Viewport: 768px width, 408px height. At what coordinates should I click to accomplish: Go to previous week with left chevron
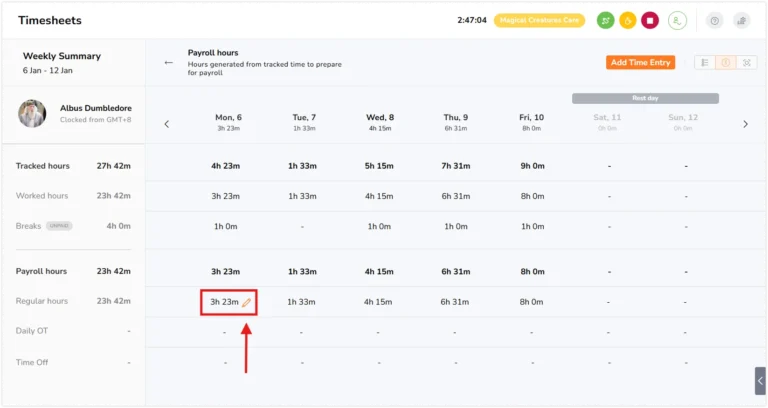167,124
